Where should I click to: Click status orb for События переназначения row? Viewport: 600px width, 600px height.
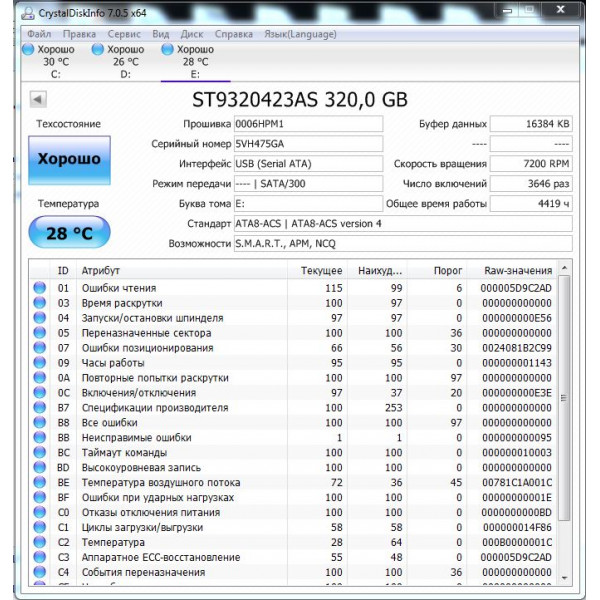pos(39,571)
